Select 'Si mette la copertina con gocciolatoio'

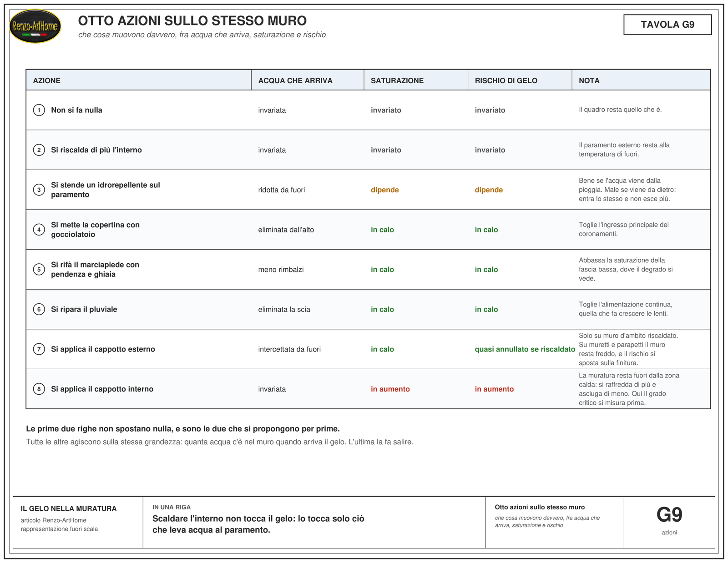(x=96, y=230)
